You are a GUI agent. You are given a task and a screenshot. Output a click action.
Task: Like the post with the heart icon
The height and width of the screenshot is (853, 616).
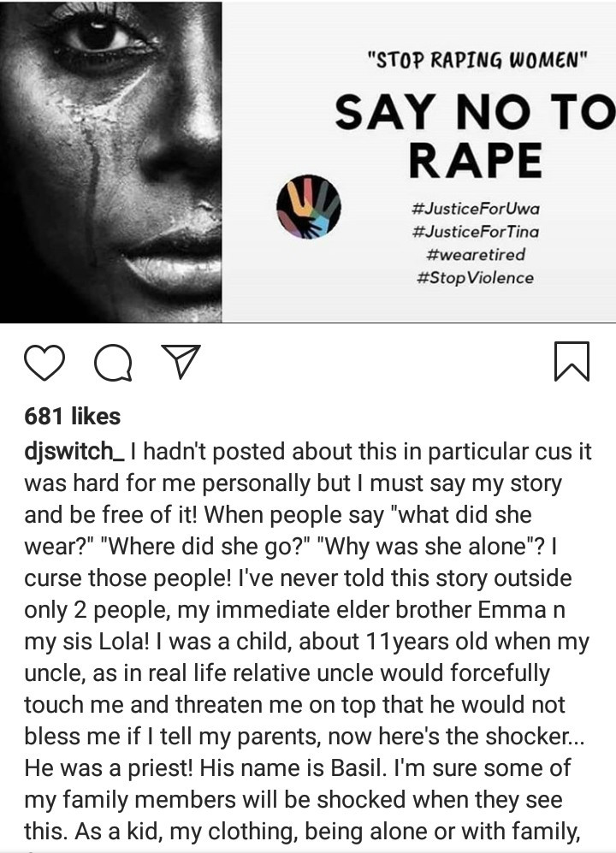pyautogui.click(x=44, y=364)
